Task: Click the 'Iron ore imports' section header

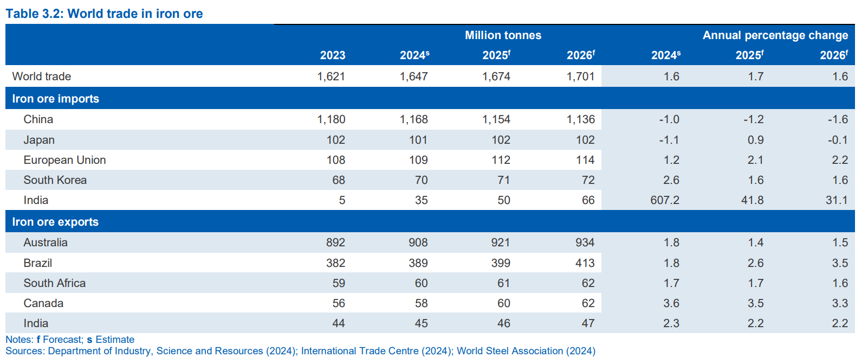Action: coord(56,99)
